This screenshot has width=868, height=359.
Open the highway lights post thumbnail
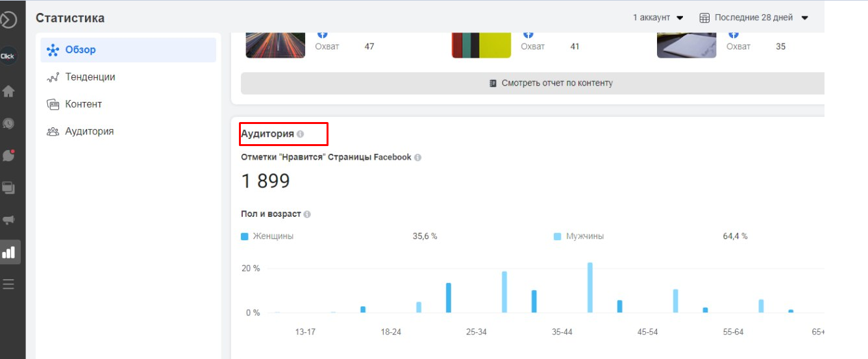(x=275, y=44)
